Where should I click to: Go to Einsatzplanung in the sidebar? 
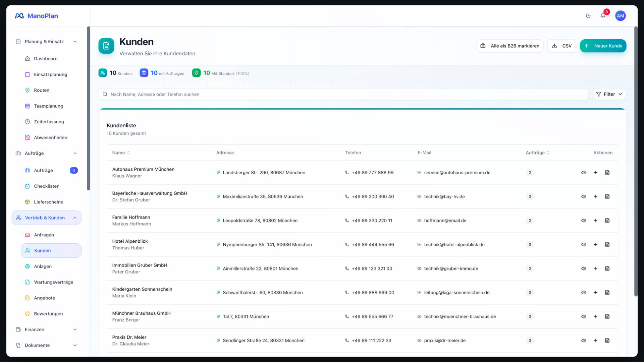click(51, 74)
